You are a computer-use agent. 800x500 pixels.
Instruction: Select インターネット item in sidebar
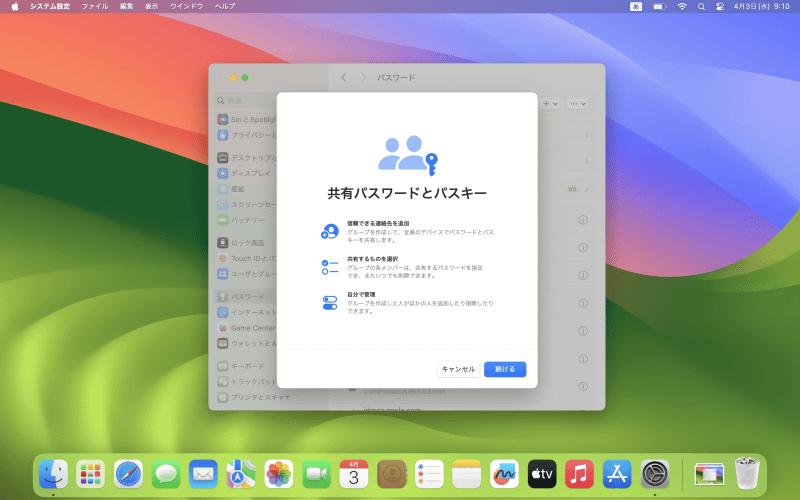point(247,312)
